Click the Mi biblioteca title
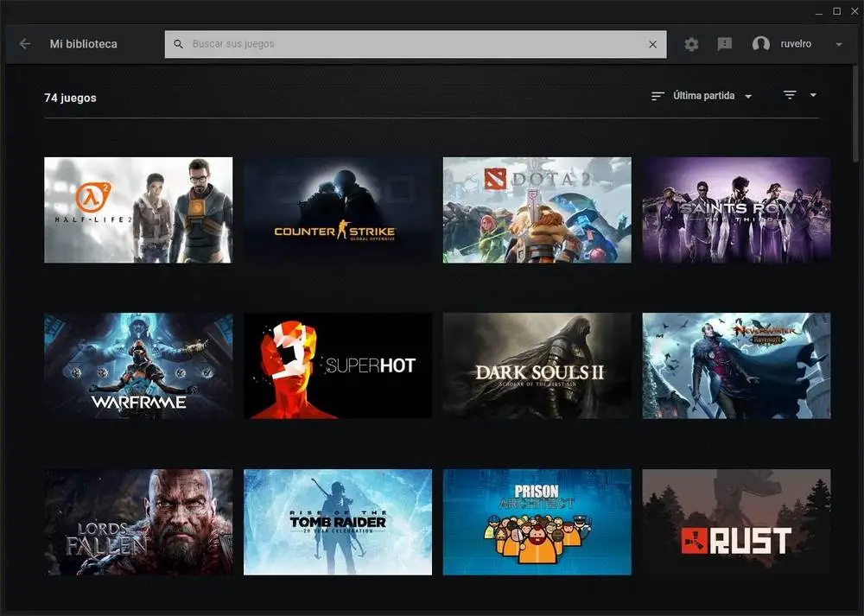Image resolution: width=864 pixels, height=616 pixels. click(x=83, y=44)
